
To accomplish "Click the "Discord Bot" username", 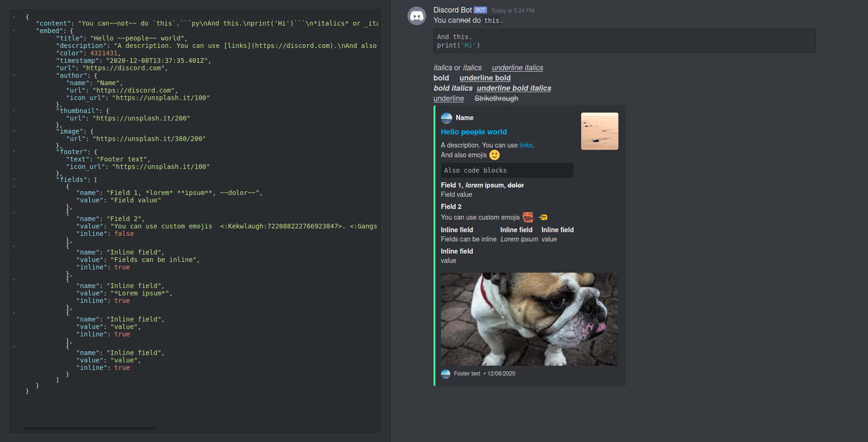I will tap(453, 10).
